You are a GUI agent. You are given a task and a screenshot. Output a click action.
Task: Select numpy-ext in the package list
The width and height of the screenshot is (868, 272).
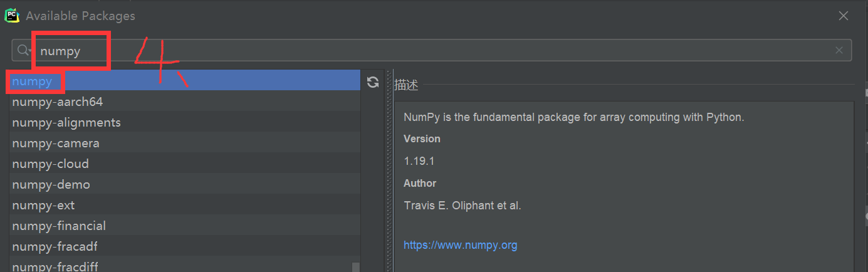click(x=185, y=205)
